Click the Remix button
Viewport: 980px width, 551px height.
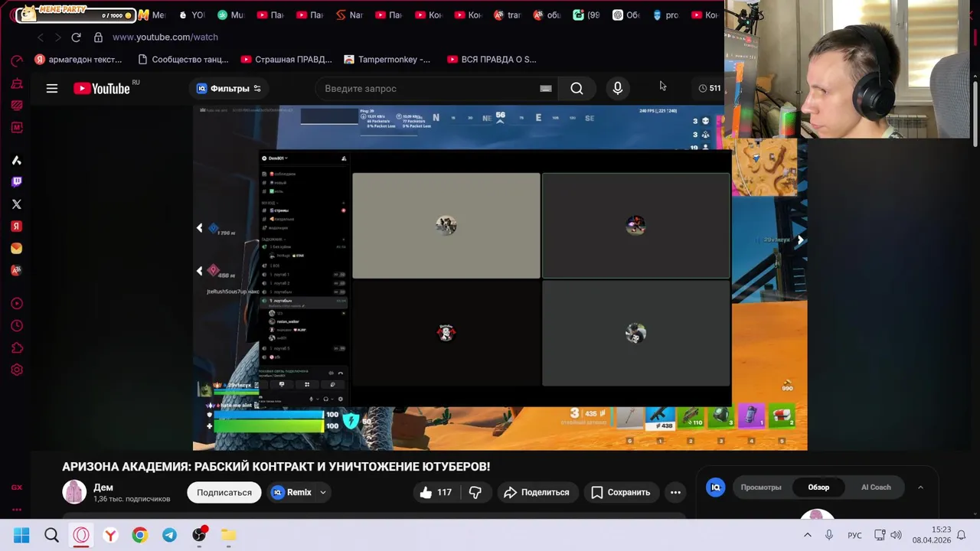coord(292,492)
